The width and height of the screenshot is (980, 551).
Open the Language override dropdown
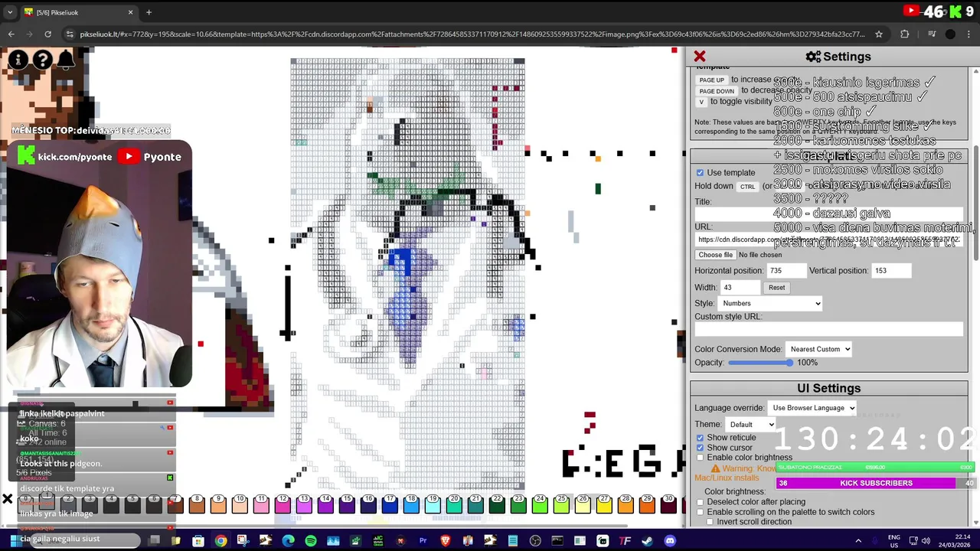[x=812, y=408]
